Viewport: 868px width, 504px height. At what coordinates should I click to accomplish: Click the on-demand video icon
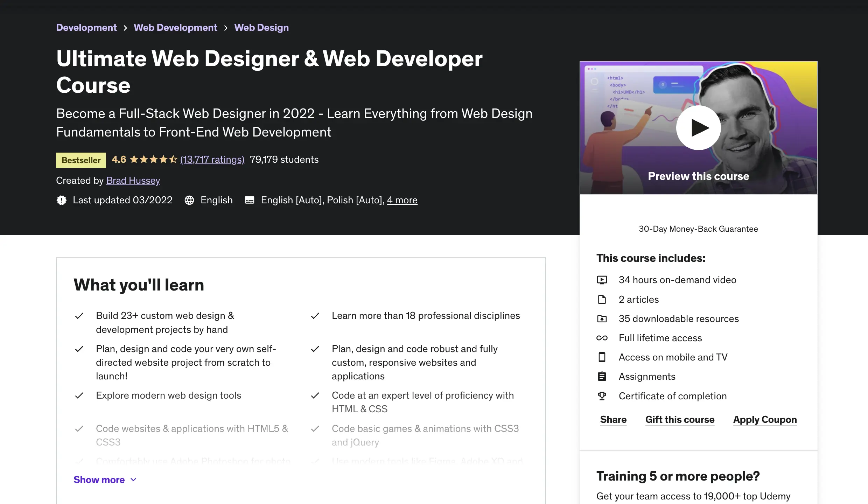point(602,280)
